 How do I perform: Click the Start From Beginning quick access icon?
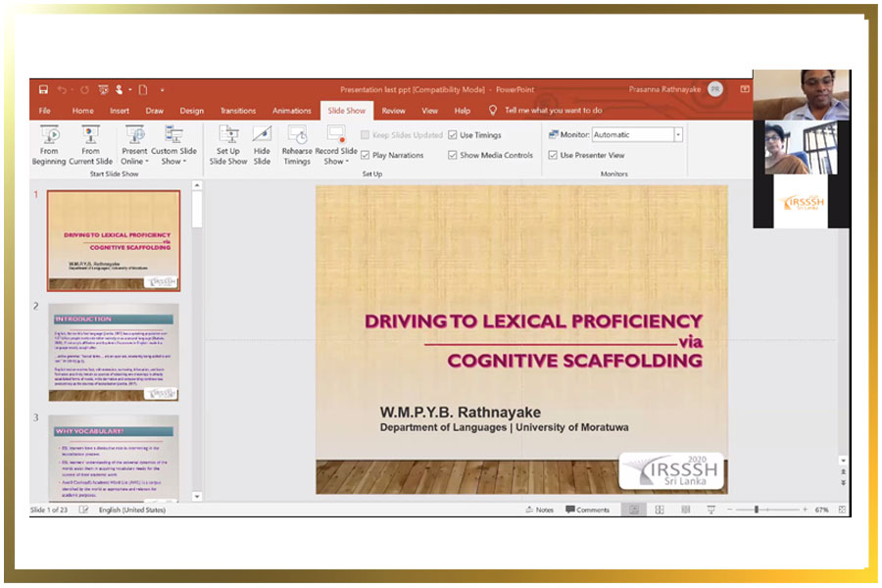coord(103,89)
